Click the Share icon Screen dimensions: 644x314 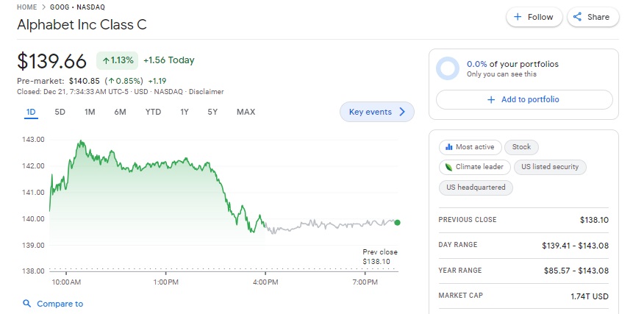[578, 17]
